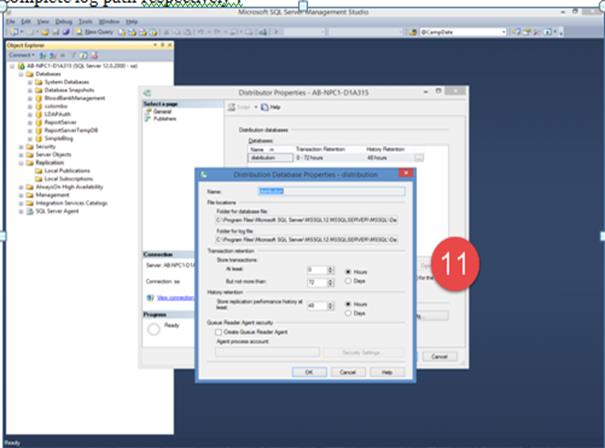Screen dimensions: 605x448
Task: Collapse the Databases node in Object Explorer
Action: pos(21,74)
